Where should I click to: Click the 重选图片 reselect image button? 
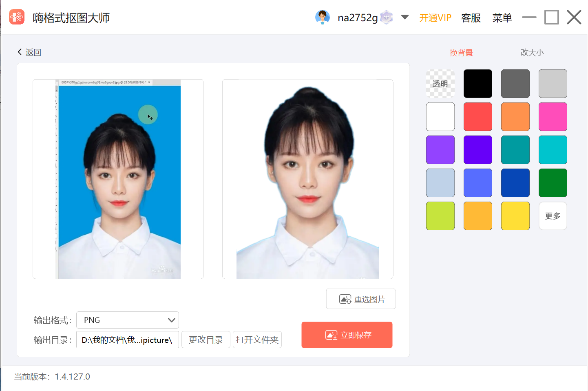click(x=361, y=299)
